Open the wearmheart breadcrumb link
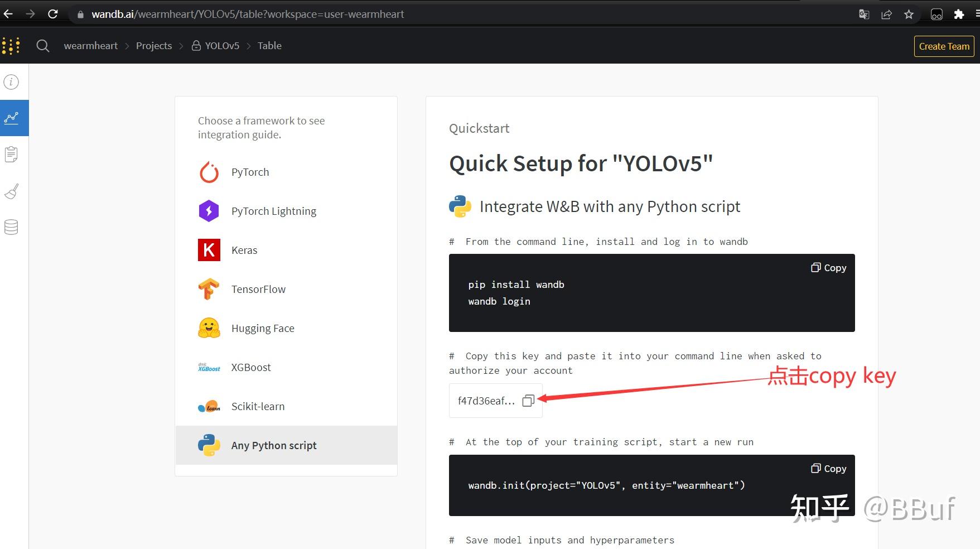 point(91,46)
